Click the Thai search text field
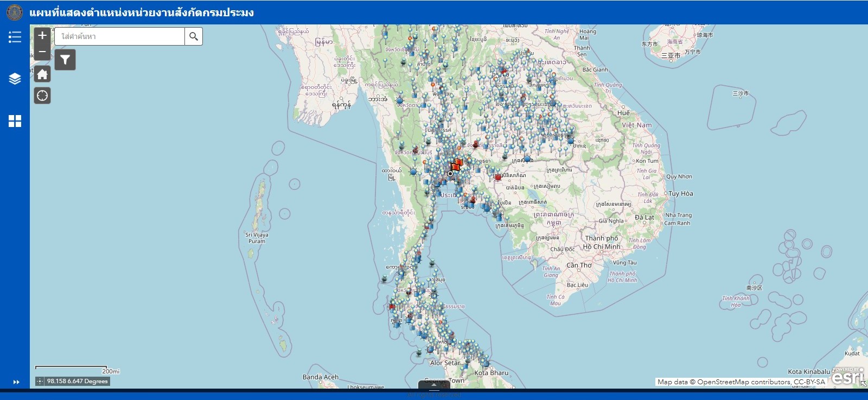 pos(120,36)
